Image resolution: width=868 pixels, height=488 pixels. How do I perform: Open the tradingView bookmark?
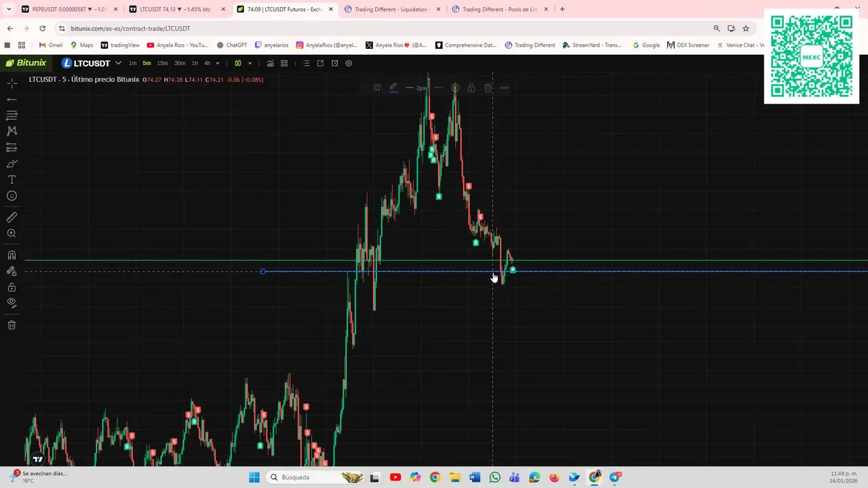tap(120, 45)
